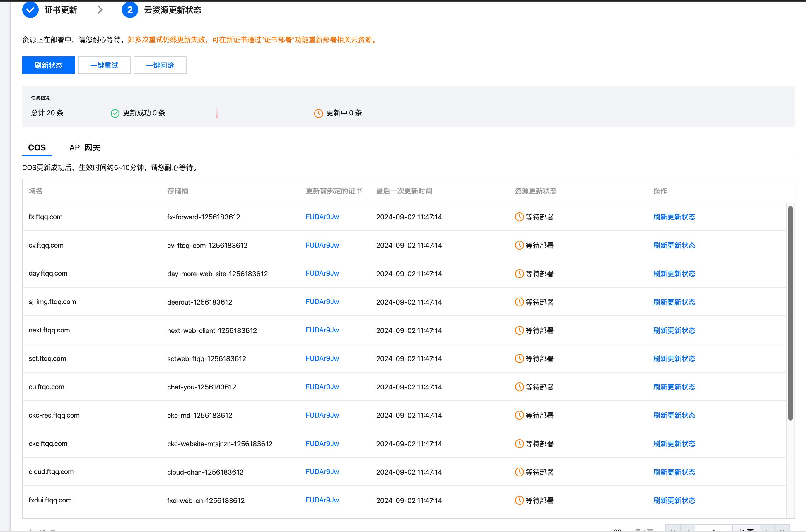This screenshot has height=532, width=806.
Task: Open certificate FUDAr9Jw in next.ftqq.com row
Action: pyautogui.click(x=322, y=330)
